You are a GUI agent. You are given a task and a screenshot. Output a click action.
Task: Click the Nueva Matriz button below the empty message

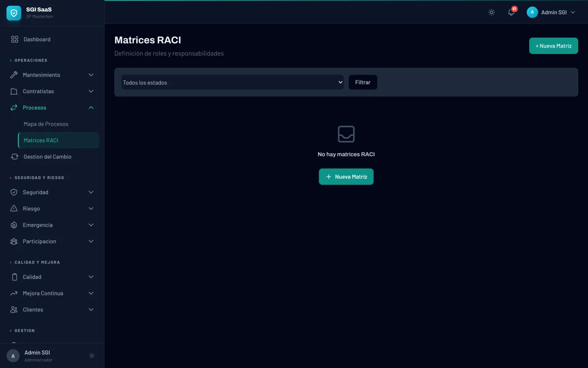[x=346, y=177]
